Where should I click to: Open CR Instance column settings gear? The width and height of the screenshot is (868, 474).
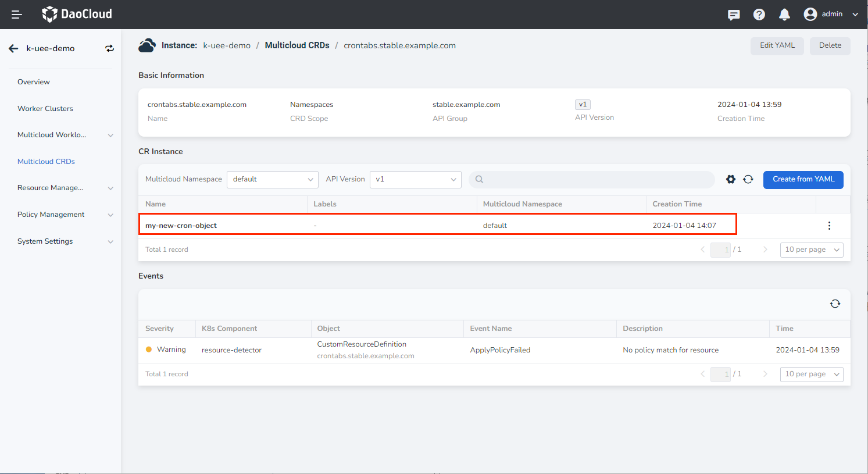click(731, 179)
